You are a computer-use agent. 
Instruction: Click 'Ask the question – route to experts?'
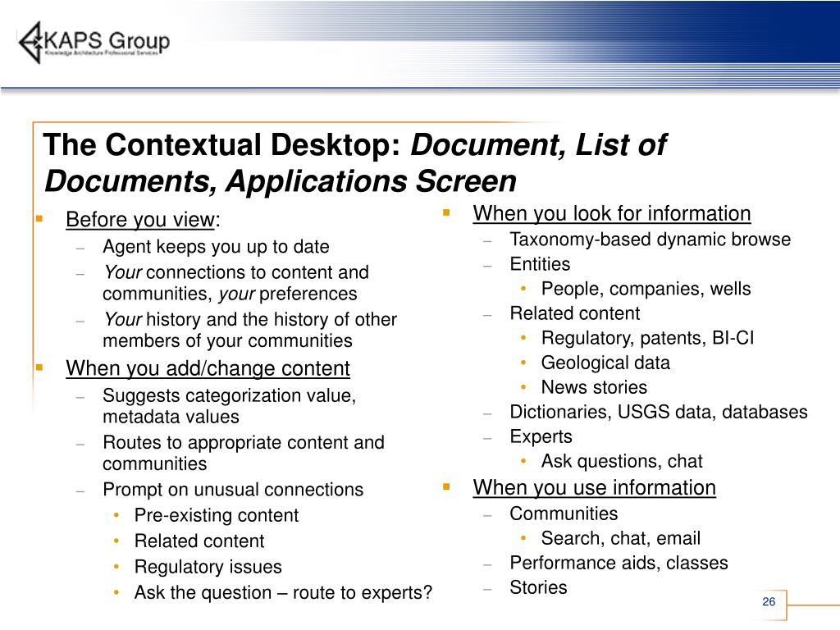coord(283,592)
